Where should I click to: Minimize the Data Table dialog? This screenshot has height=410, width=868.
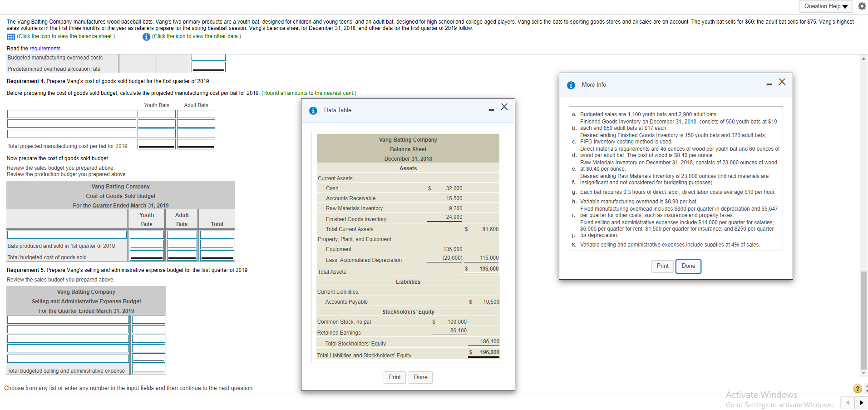[x=491, y=110]
